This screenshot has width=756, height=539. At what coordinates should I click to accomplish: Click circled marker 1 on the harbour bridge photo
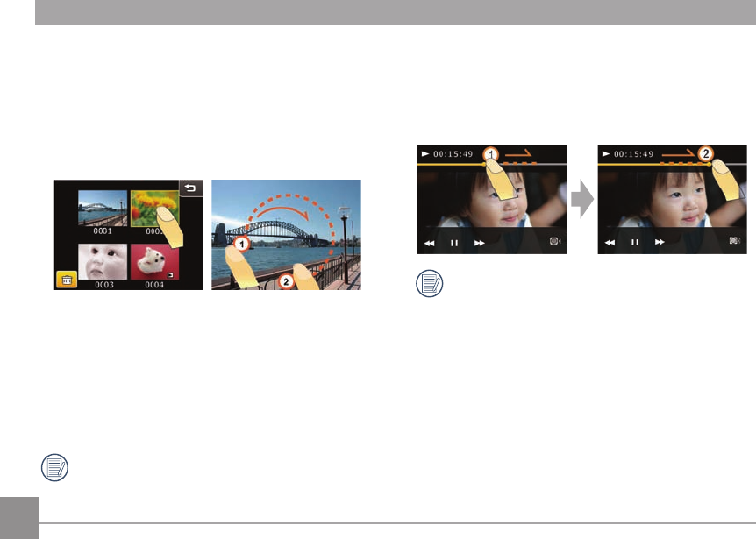(241, 244)
